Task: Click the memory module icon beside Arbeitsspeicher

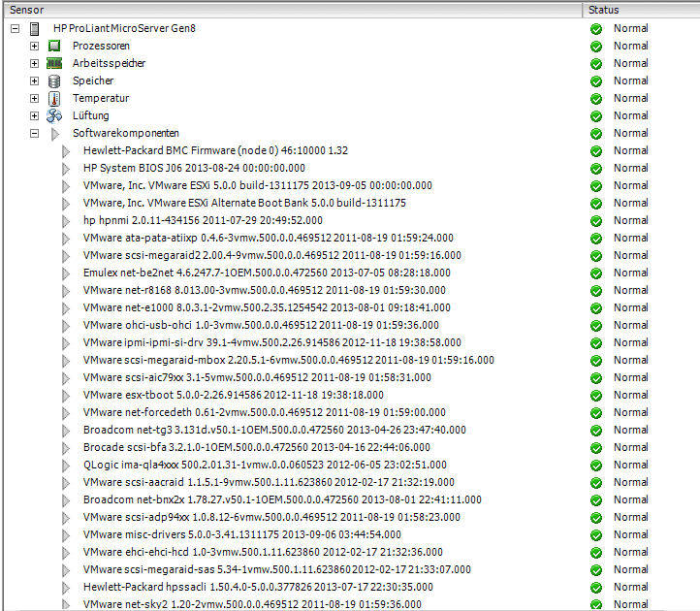Action: tap(54, 63)
